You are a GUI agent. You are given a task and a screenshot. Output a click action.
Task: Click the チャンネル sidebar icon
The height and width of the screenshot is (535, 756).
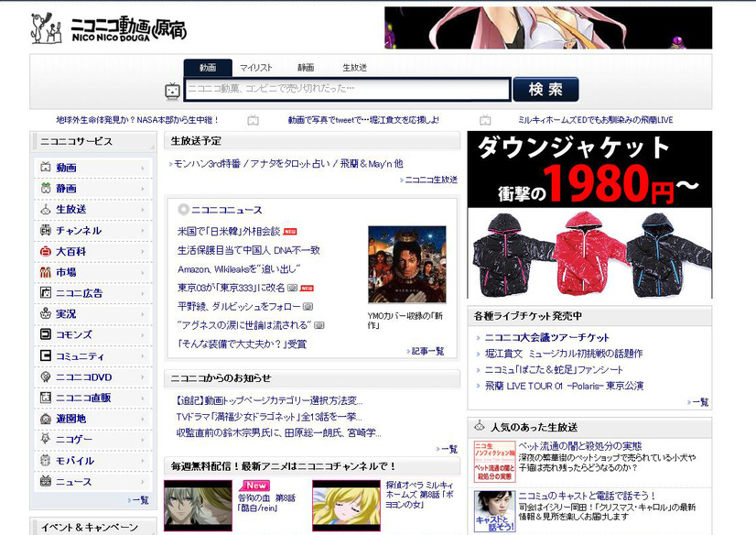[46, 230]
